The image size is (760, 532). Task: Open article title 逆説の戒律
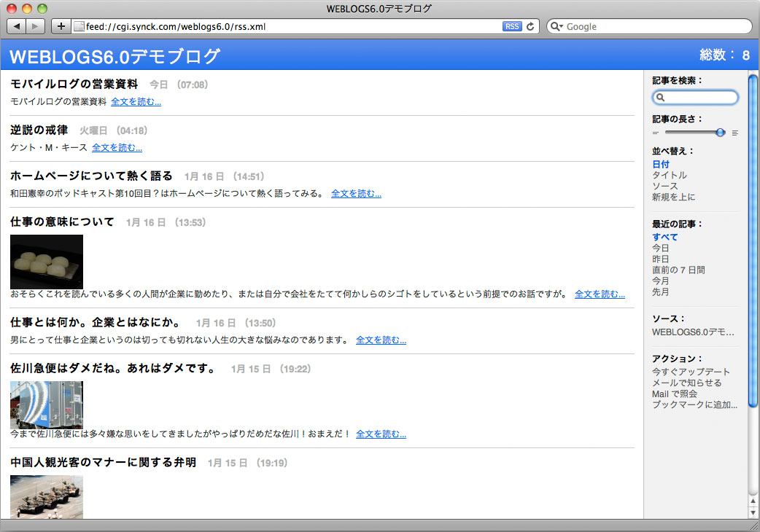coord(39,130)
